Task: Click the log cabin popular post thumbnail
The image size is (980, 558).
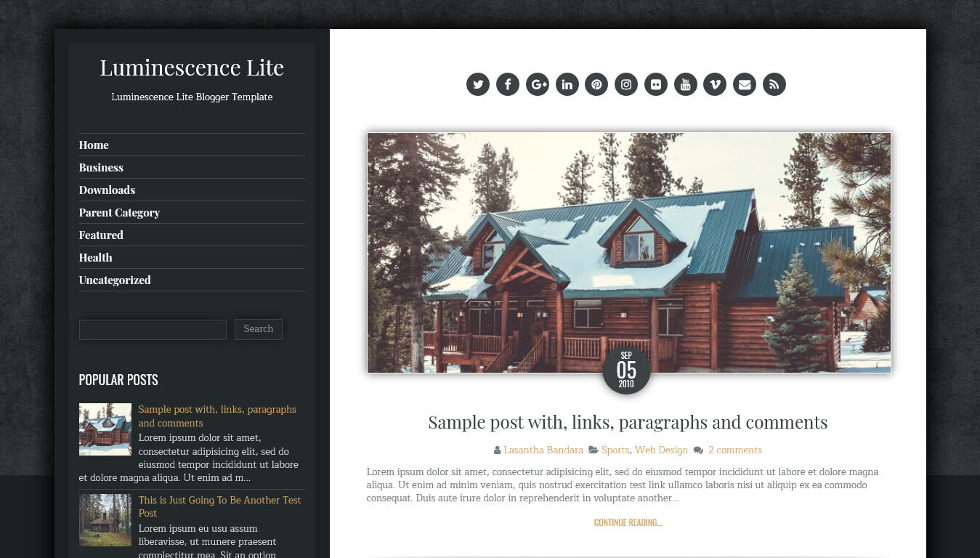Action: [x=105, y=520]
